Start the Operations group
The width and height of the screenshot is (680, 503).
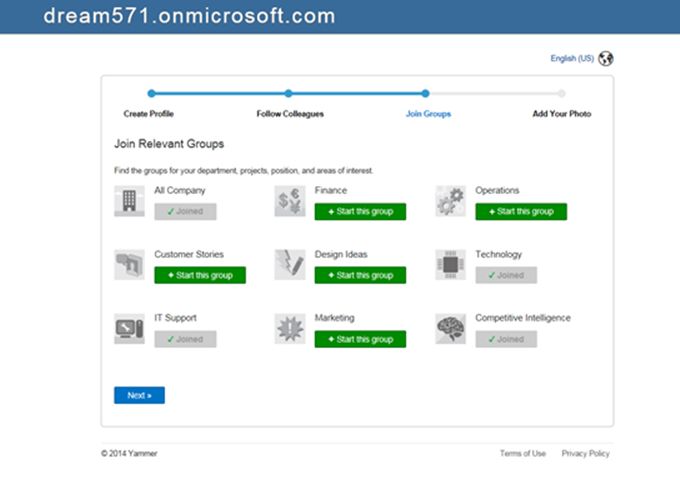[x=521, y=212]
